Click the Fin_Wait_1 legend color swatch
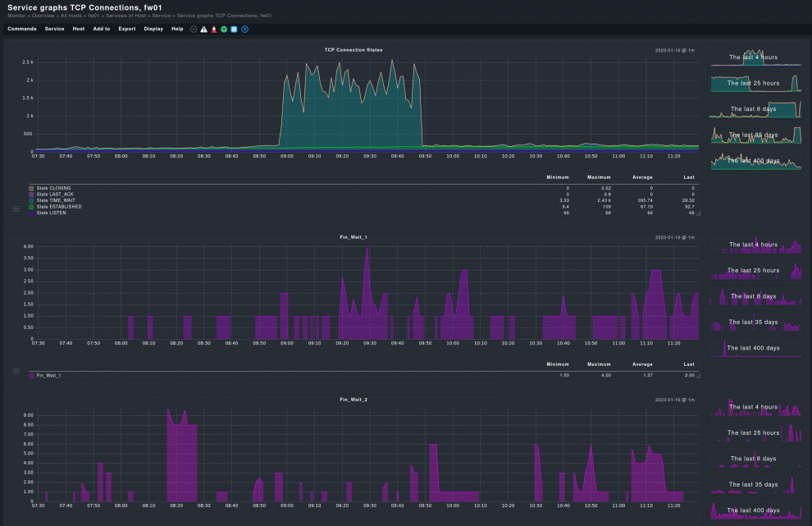 pyautogui.click(x=31, y=376)
